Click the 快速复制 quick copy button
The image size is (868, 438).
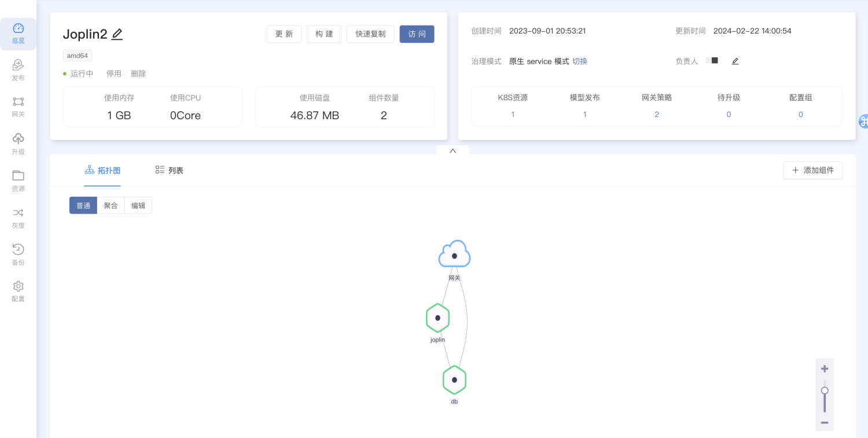point(370,34)
